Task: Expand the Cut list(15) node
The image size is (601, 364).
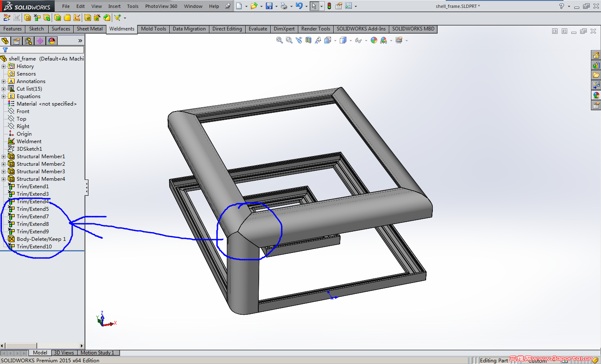Action: pos(4,89)
